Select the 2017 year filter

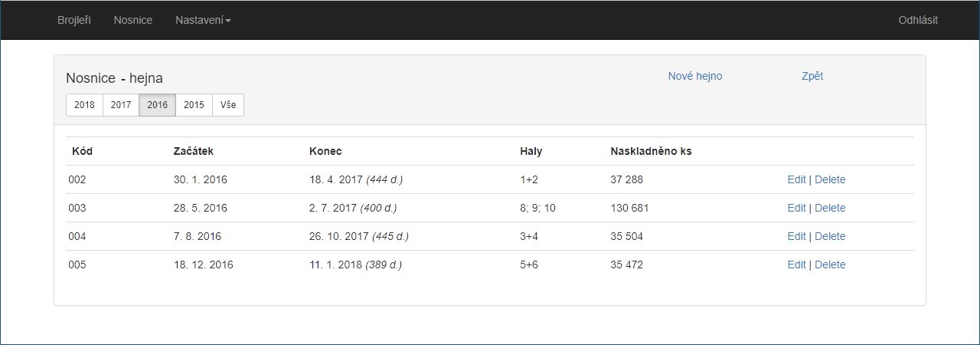pos(121,105)
